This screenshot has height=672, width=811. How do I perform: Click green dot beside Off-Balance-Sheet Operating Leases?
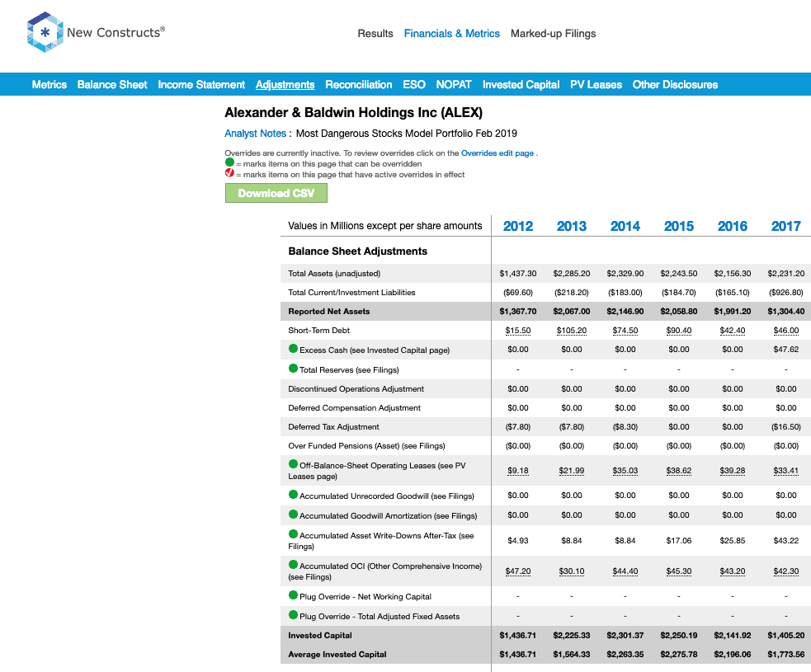click(x=293, y=463)
